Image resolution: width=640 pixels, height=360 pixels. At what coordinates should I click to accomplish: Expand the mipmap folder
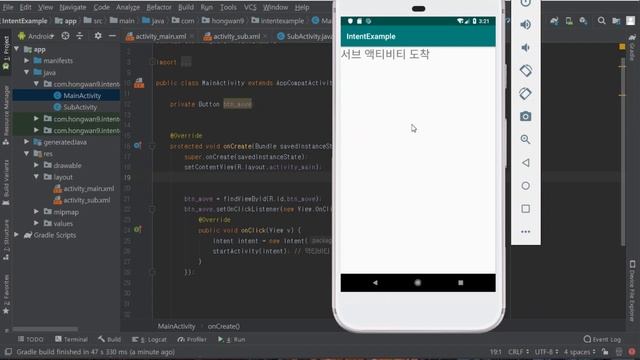tap(36, 211)
